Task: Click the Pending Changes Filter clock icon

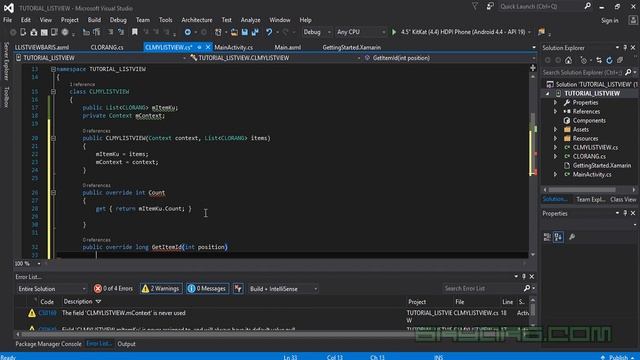Action: tap(584, 60)
